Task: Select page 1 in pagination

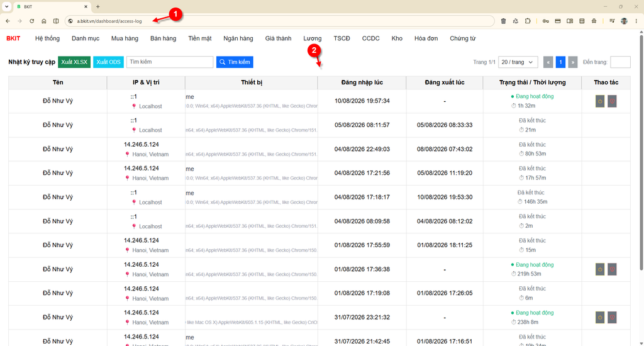Action: point(560,62)
